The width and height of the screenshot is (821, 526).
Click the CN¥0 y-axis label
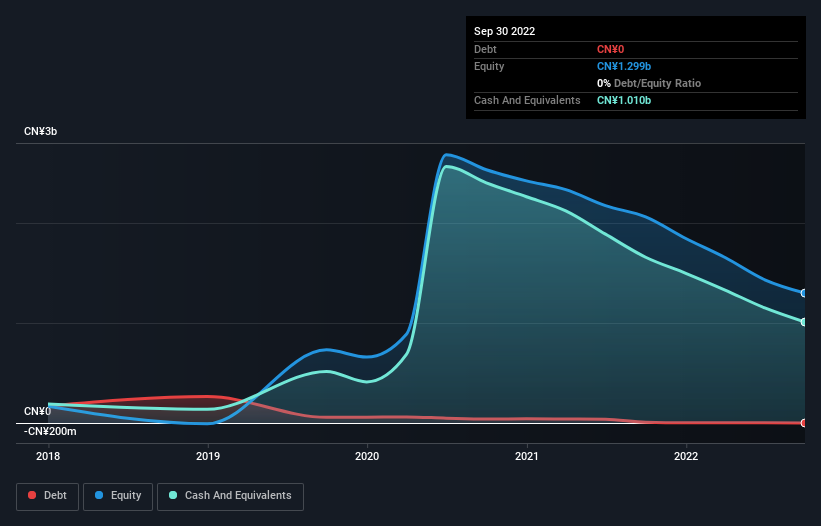tap(37, 411)
